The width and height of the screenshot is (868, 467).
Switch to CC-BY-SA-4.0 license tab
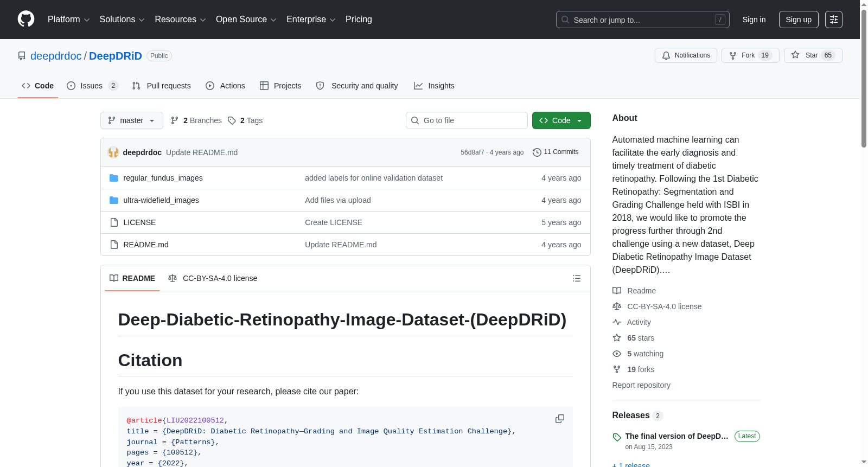(x=213, y=278)
